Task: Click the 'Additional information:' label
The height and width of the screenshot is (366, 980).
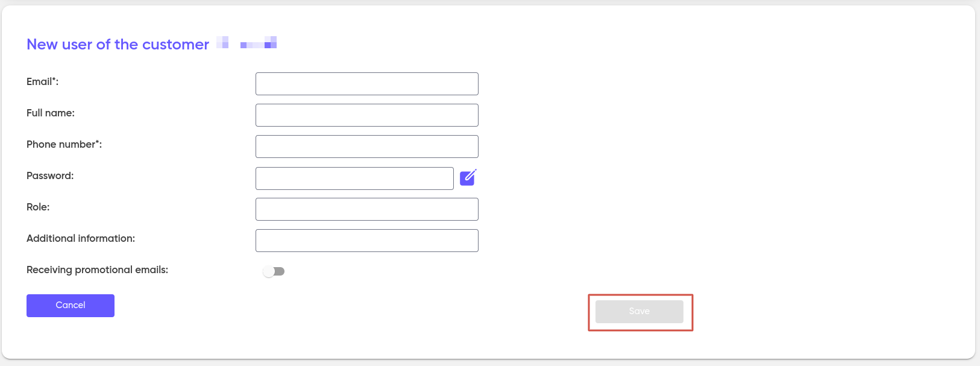Action: click(81, 239)
